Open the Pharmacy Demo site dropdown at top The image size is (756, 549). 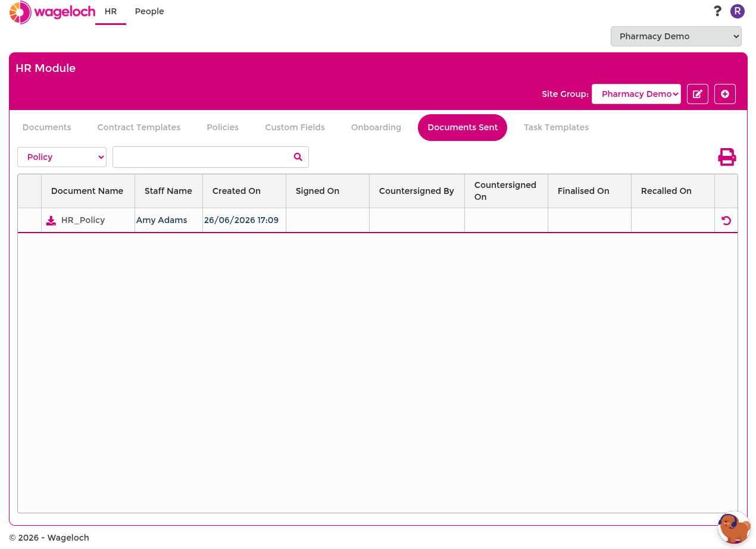(676, 36)
